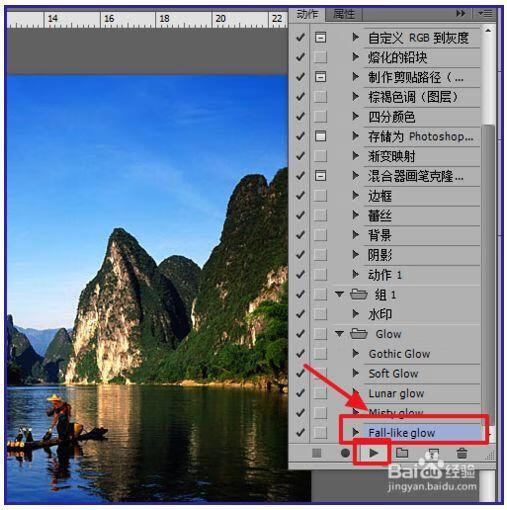This screenshot has height=510, width=507.
Task: Start recording with the round record icon
Action: pyautogui.click(x=345, y=453)
